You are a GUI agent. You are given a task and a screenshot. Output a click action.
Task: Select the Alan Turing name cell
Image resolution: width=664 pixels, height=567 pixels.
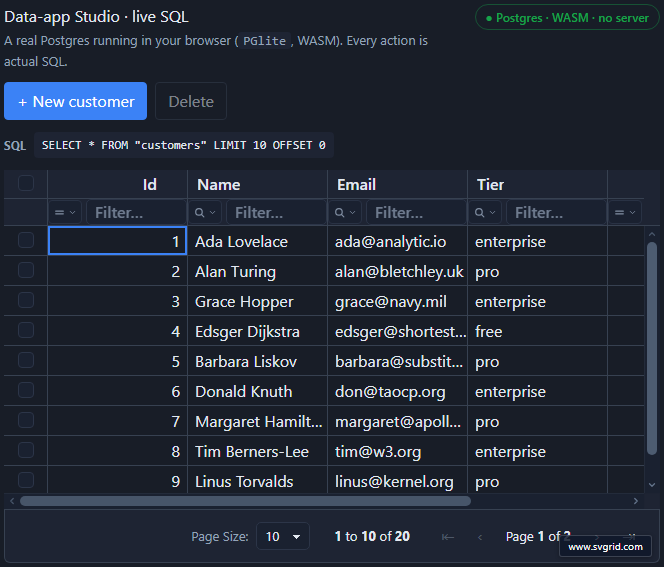[257, 271]
